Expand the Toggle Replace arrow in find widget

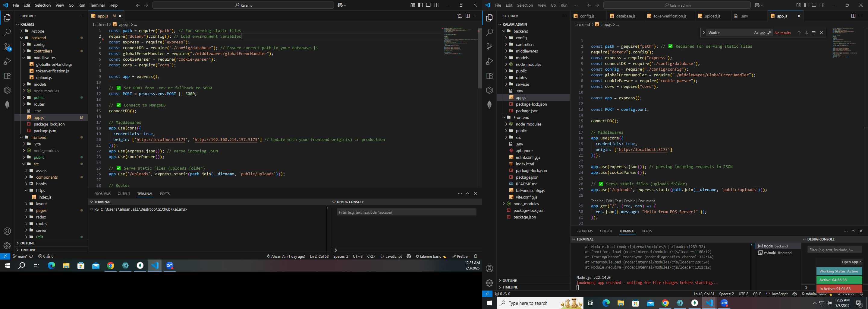click(703, 33)
